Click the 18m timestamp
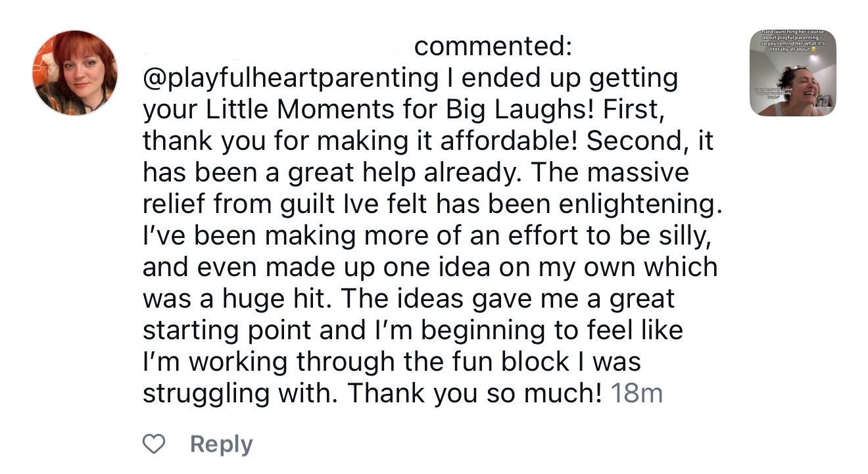 point(636,392)
